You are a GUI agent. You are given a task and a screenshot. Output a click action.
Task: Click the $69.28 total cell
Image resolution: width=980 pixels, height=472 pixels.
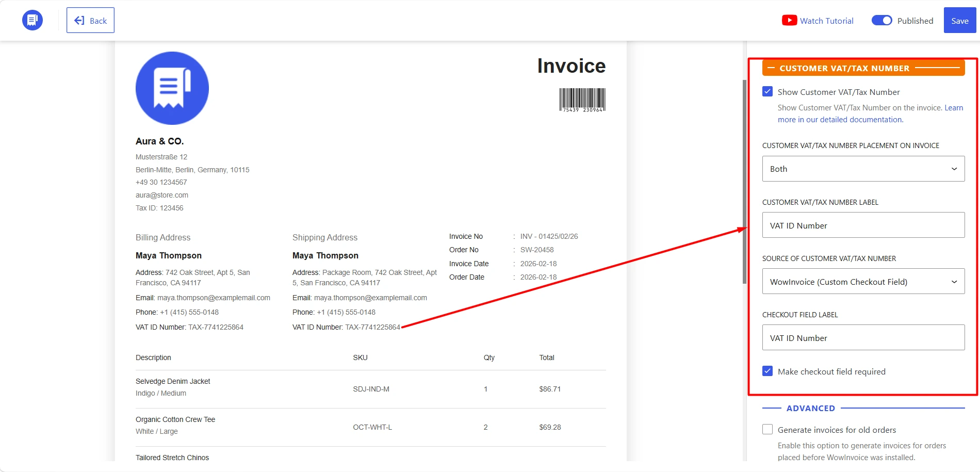(x=550, y=427)
